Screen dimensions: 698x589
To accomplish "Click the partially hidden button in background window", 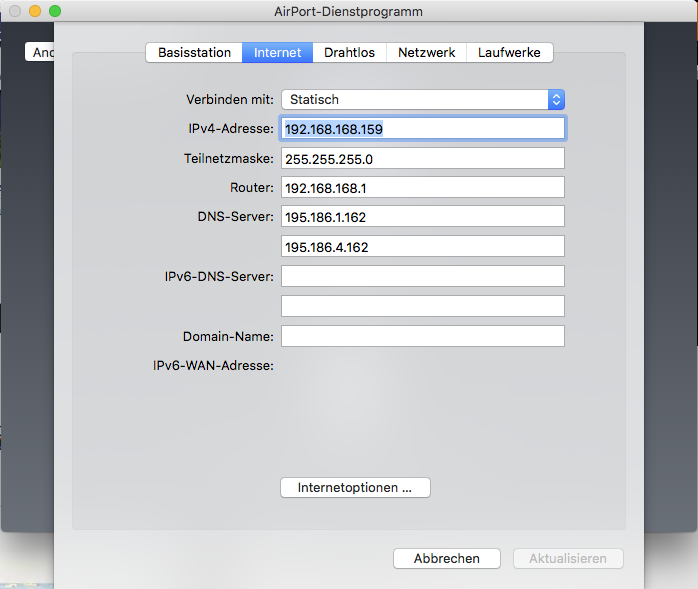I will pyautogui.click(x=40, y=52).
